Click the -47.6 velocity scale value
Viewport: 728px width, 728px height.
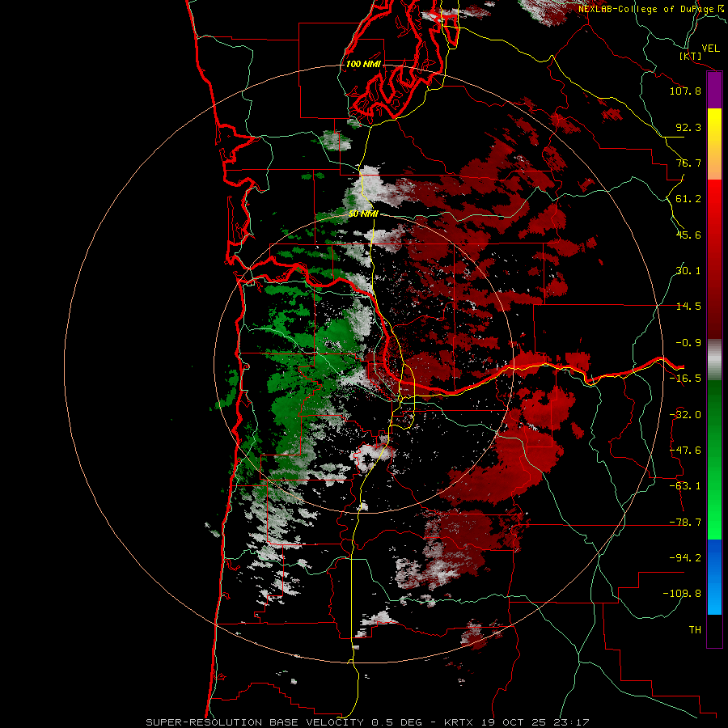[685, 451]
